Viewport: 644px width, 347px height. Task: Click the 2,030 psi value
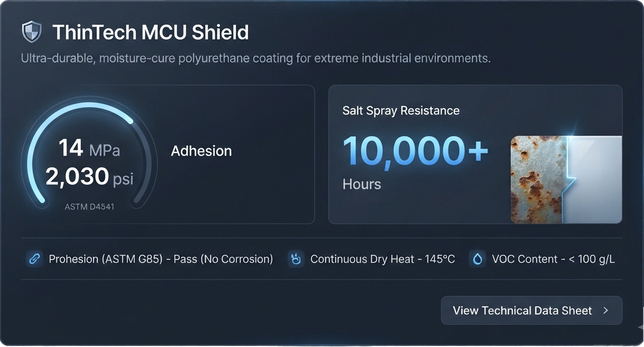[89, 177]
